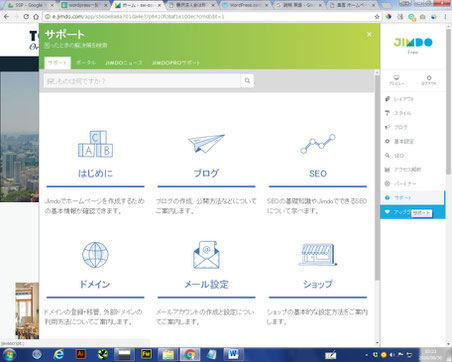Image resolution: width=452 pixels, height=362 pixels.
Task: Click the support panel vertical scrollbar
Action: [377, 177]
